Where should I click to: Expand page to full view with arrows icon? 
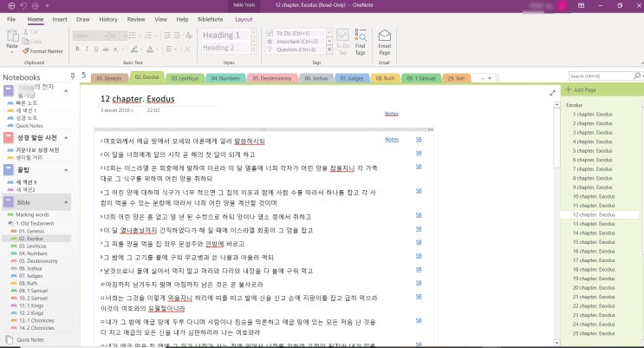click(x=552, y=92)
